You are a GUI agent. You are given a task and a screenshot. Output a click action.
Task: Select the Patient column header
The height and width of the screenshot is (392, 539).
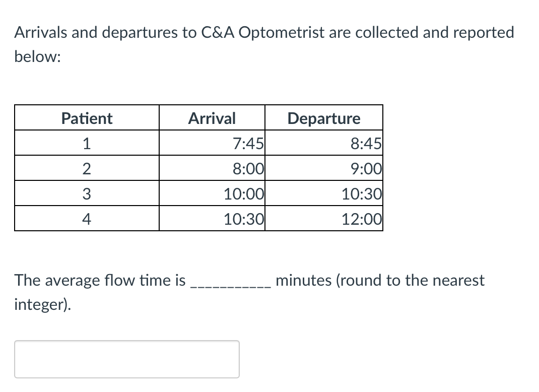click(86, 118)
